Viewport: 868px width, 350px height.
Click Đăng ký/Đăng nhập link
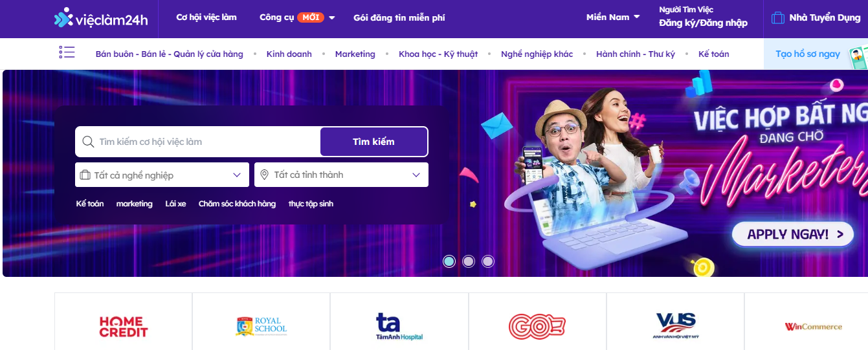coord(703,23)
